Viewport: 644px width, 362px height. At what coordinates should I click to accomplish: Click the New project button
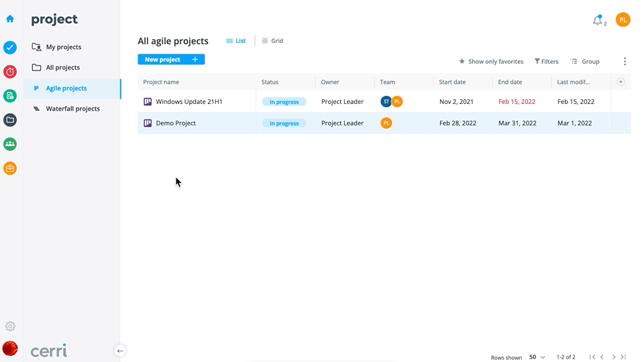171,60
